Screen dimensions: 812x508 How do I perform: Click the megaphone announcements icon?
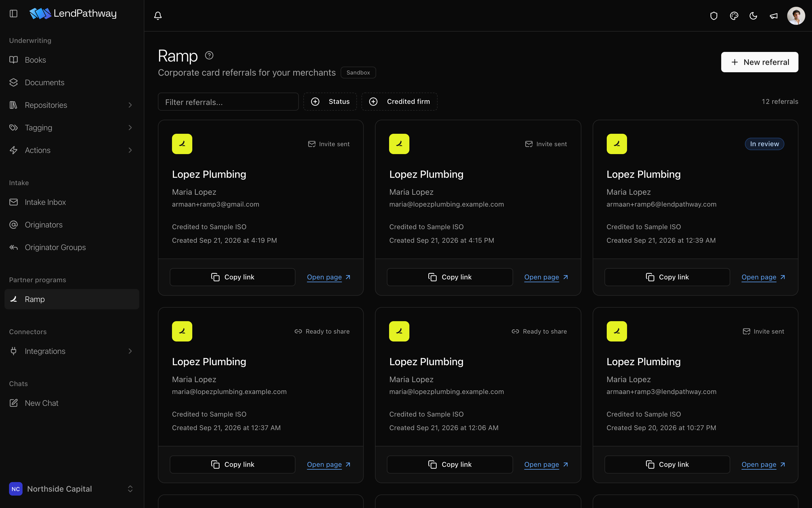click(773, 16)
